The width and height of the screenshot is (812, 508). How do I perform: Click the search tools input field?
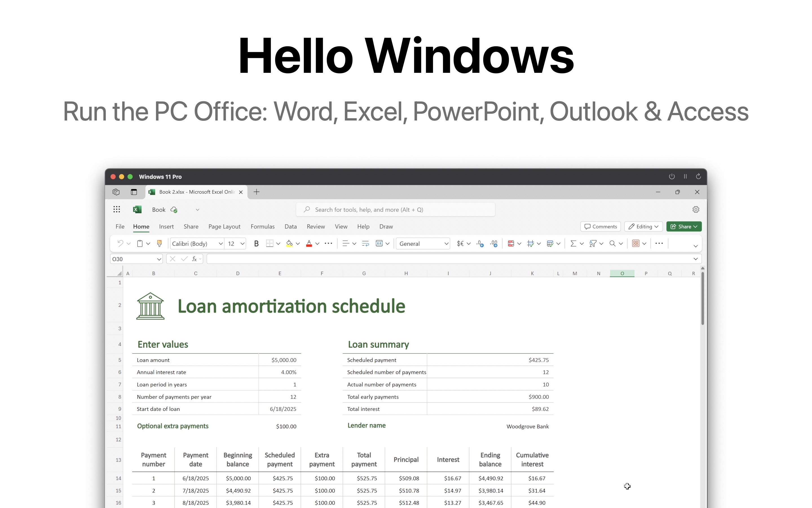pos(395,210)
